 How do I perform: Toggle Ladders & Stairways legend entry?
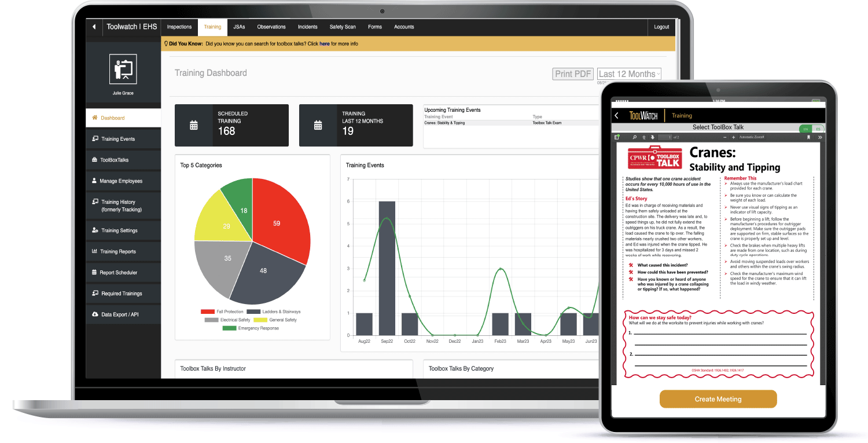[x=274, y=312]
